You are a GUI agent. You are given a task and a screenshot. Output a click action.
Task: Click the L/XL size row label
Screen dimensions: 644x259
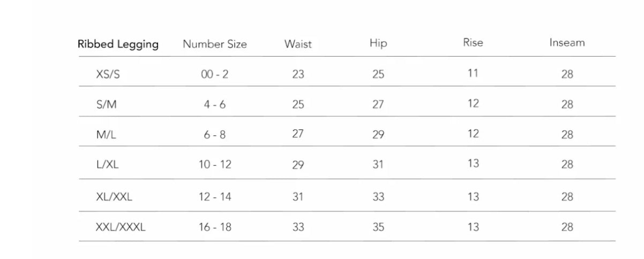pos(107,165)
